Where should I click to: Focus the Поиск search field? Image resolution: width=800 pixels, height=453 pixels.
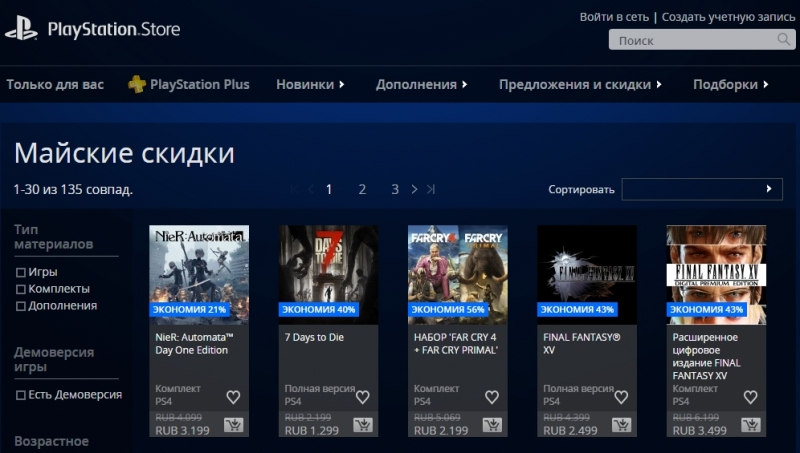tap(702, 40)
